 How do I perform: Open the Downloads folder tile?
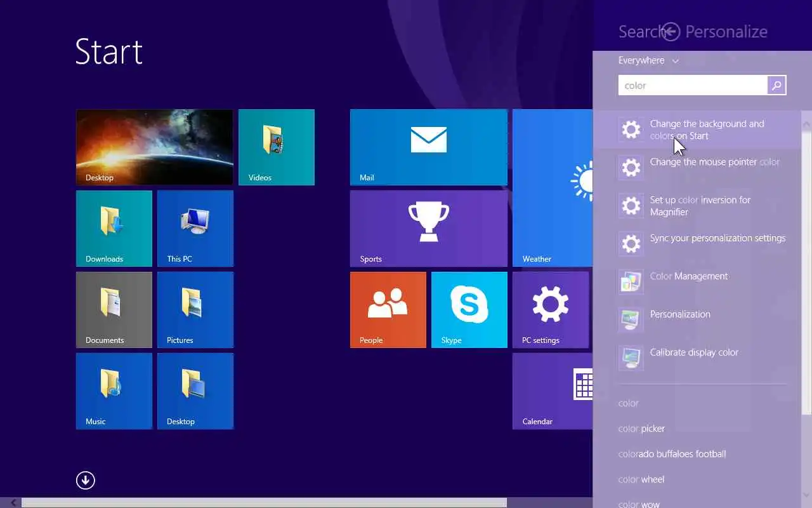click(114, 229)
